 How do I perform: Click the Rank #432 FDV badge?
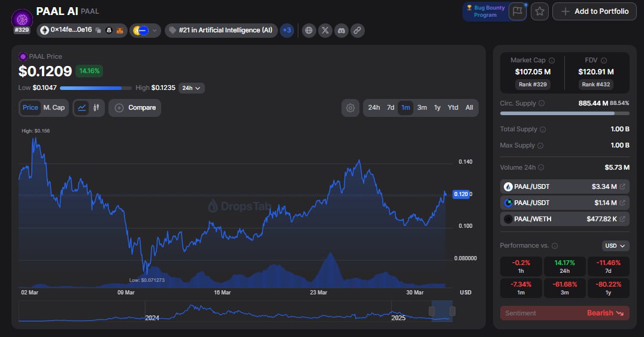(x=596, y=84)
